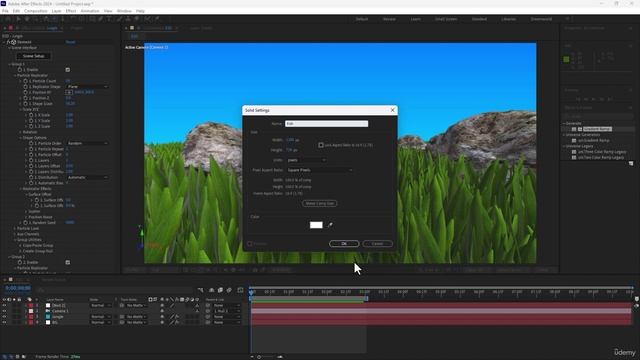Viewport: 640px width, 360px height.
Task: Open the Pixel Aspect Ratio dropdown
Action: [x=320, y=170]
